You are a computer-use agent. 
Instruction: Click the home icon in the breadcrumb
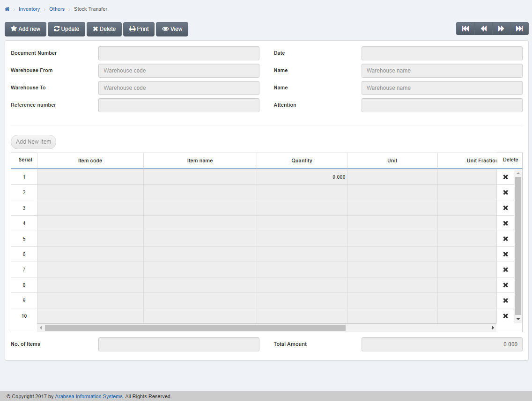coord(7,8)
